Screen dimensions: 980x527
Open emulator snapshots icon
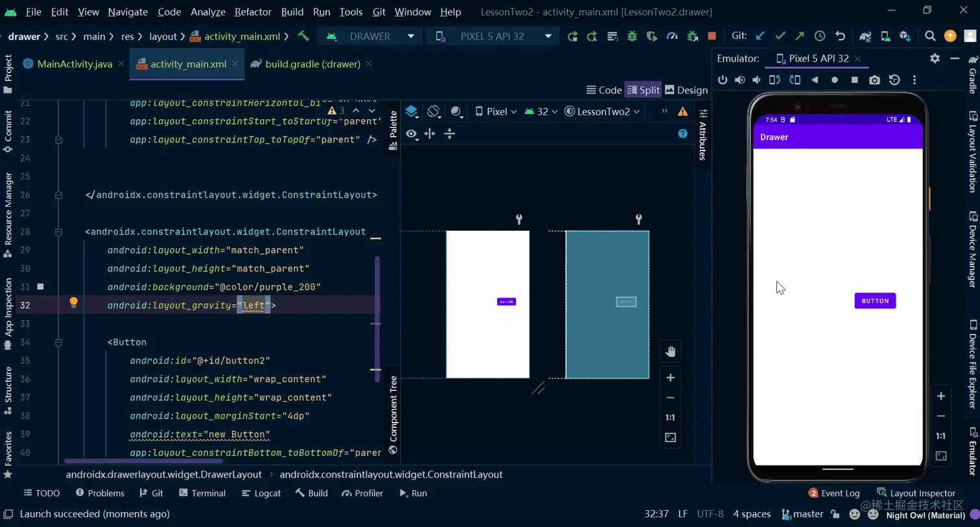pos(894,80)
